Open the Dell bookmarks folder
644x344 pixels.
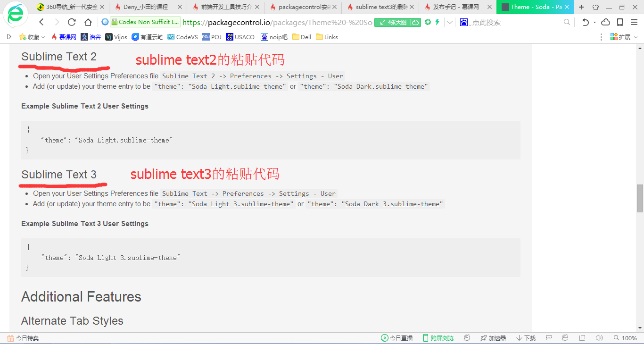(x=302, y=37)
